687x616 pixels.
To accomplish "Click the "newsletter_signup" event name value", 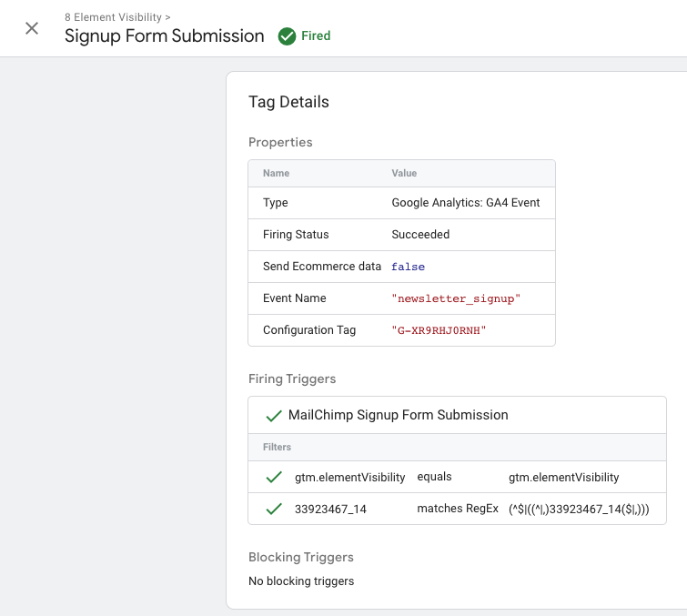I will [x=455, y=298].
